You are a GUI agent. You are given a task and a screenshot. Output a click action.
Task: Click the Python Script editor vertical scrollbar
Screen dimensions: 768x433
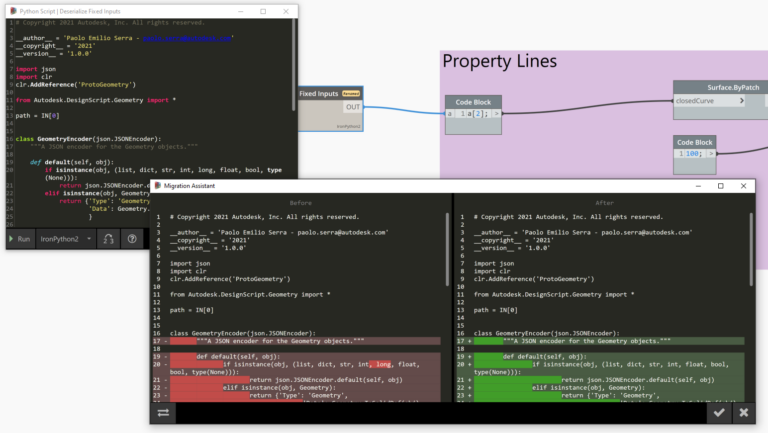293,64
